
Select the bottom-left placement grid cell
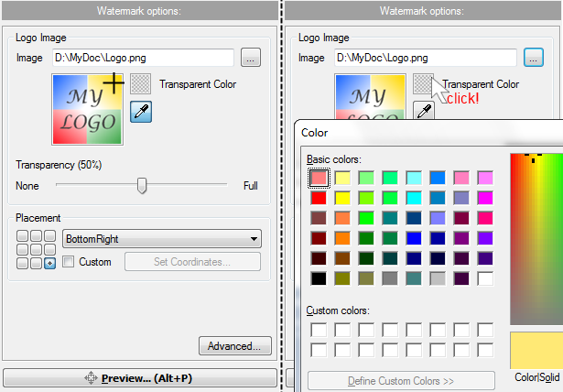click(x=22, y=264)
